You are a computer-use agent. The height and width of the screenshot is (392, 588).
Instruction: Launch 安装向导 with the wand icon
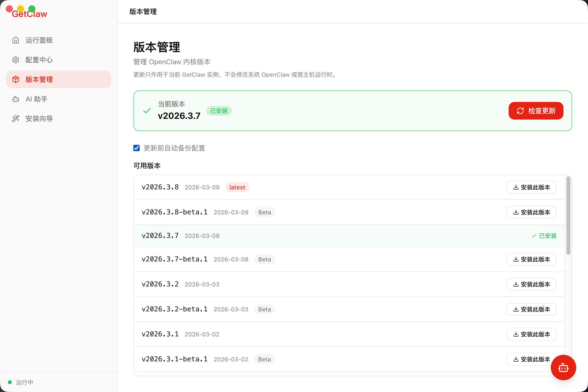(x=15, y=119)
